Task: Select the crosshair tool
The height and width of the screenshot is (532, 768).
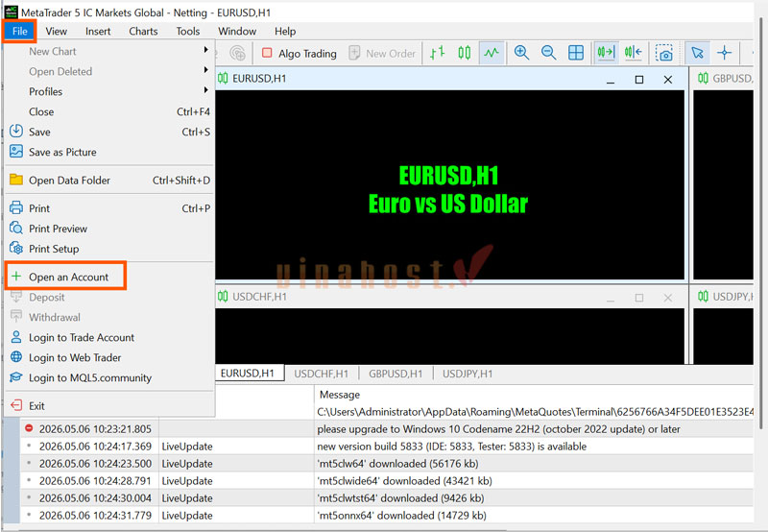Action: (x=725, y=53)
